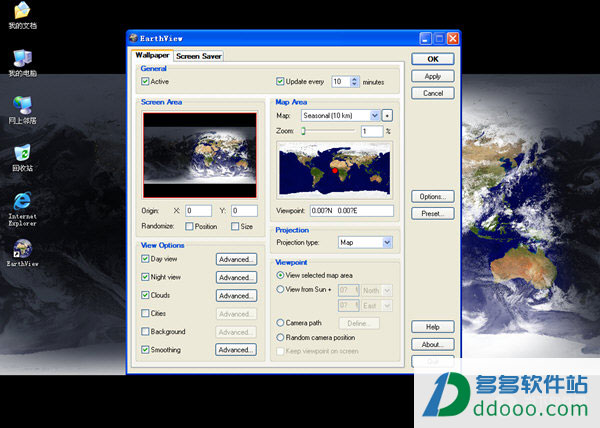This screenshot has height=428, width=600.
Task: Open Day view Advanced settings
Action: pyautogui.click(x=236, y=259)
